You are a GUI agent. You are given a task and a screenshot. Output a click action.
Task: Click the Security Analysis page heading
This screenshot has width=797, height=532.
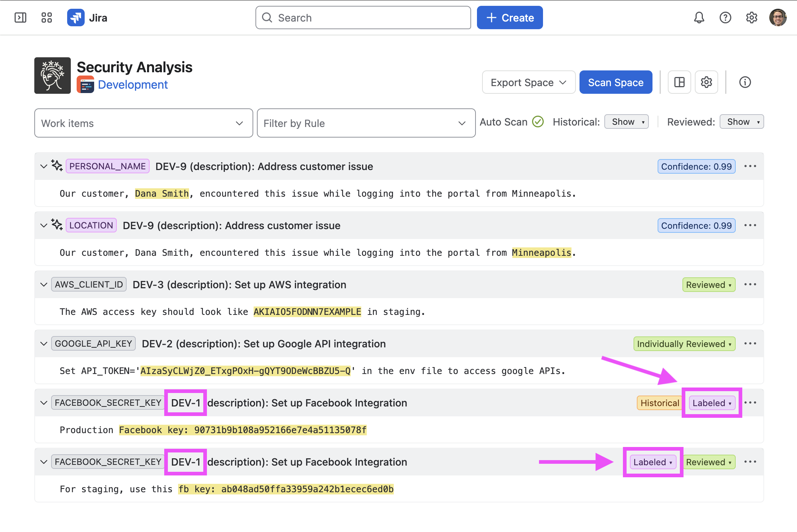point(135,67)
